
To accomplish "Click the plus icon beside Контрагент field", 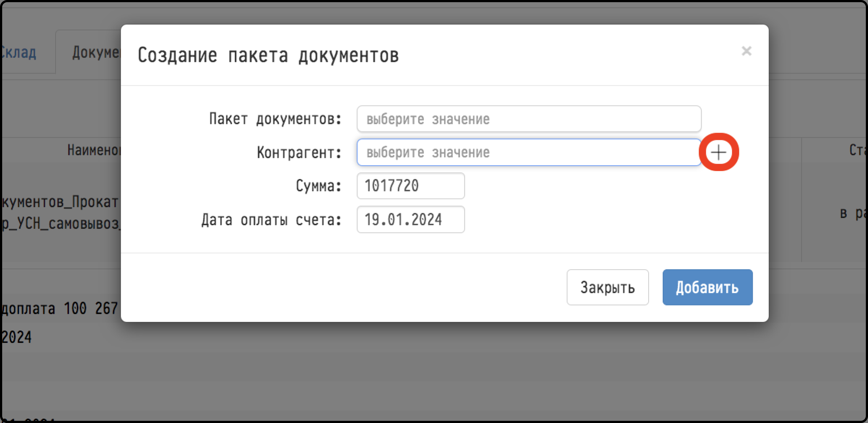I will click(x=718, y=152).
